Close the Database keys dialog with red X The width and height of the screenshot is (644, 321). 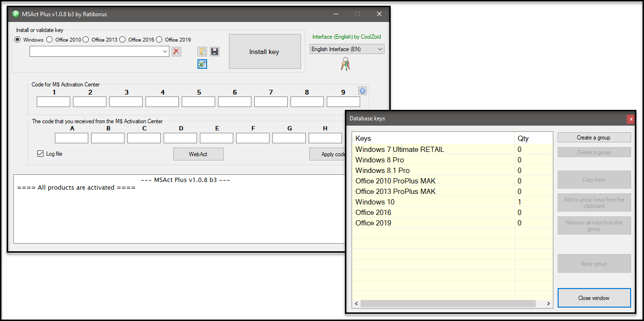pos(631,119)
